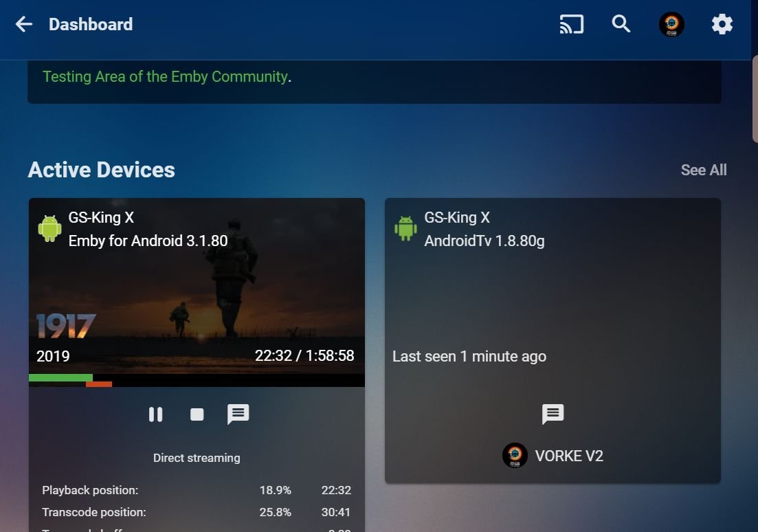Click VORKE V2 user avatar

[x=515, y=456]
